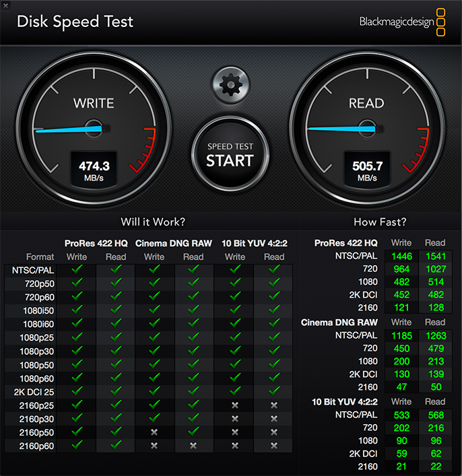Image resolution: width=462 pixels, height=476 pixels.
Task: Click the 10 Bit YUV read X for 2160p50
Action: pyautogui.click(x=274, y=432)
